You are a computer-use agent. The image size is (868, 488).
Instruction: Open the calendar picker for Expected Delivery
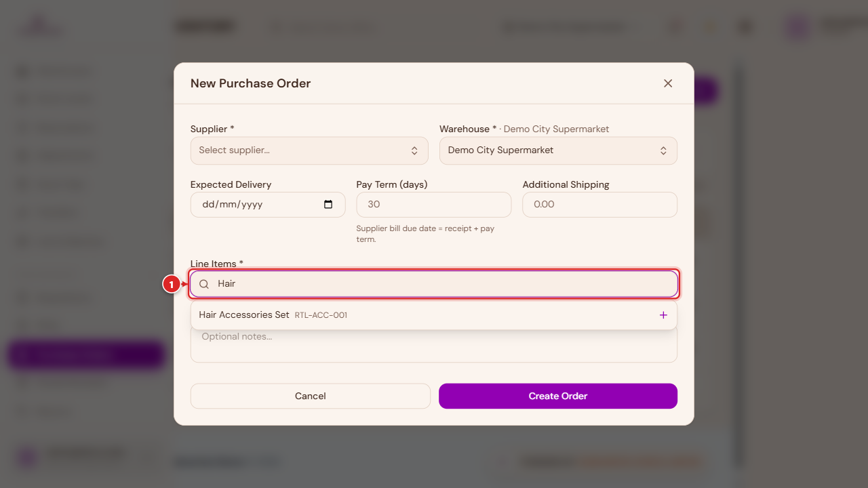click(x=328, y=205)
